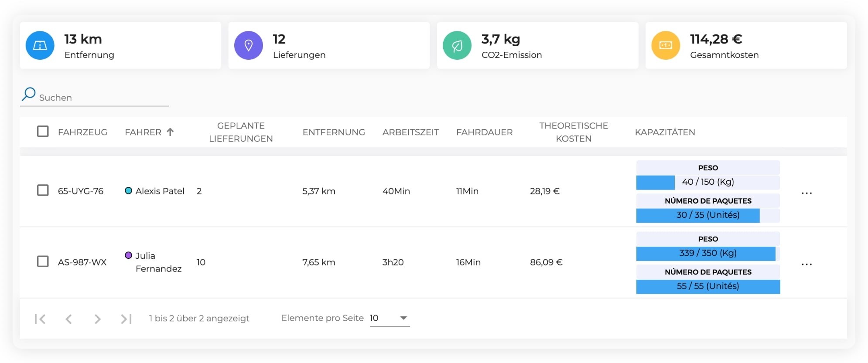Click Alexis Patel's teal status dot
This screenshot has width=868, height=363.
coord(128,190)
